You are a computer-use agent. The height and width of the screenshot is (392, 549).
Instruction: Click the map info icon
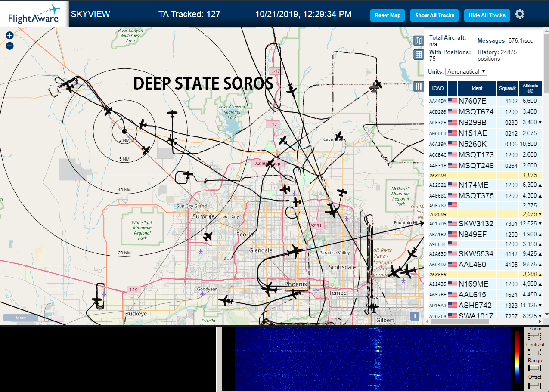coord(415,316)
